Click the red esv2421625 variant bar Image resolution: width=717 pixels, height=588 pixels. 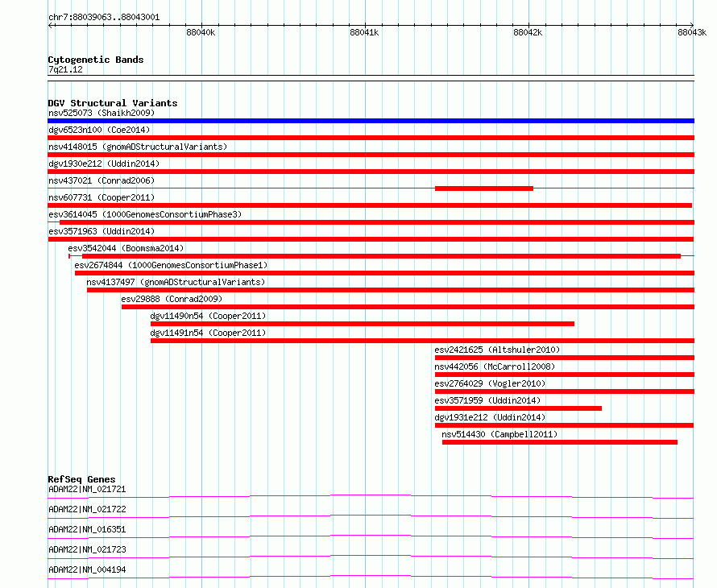pos(564,358)
